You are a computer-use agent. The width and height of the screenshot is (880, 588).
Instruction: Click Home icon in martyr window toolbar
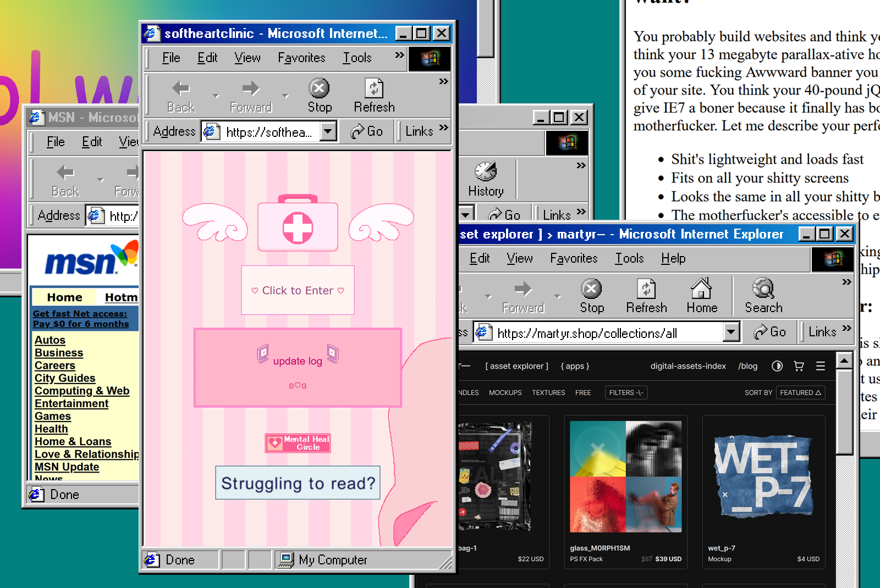coord(701,289)
